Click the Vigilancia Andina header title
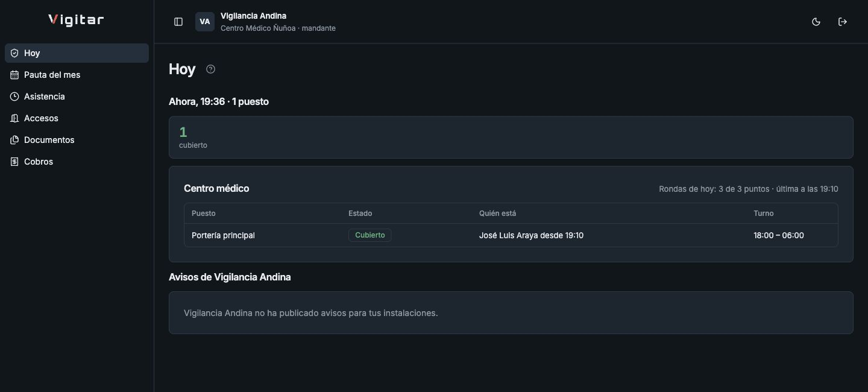The width and height of the screenshot is (868, 392). pyautogui.click(x=253, y=16)
